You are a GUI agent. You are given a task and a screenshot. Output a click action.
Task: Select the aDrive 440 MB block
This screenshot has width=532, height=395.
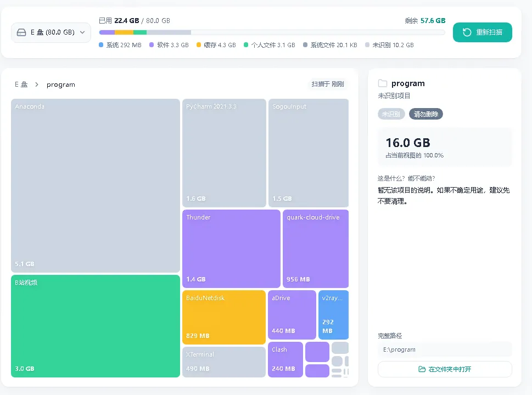(292, 315)
